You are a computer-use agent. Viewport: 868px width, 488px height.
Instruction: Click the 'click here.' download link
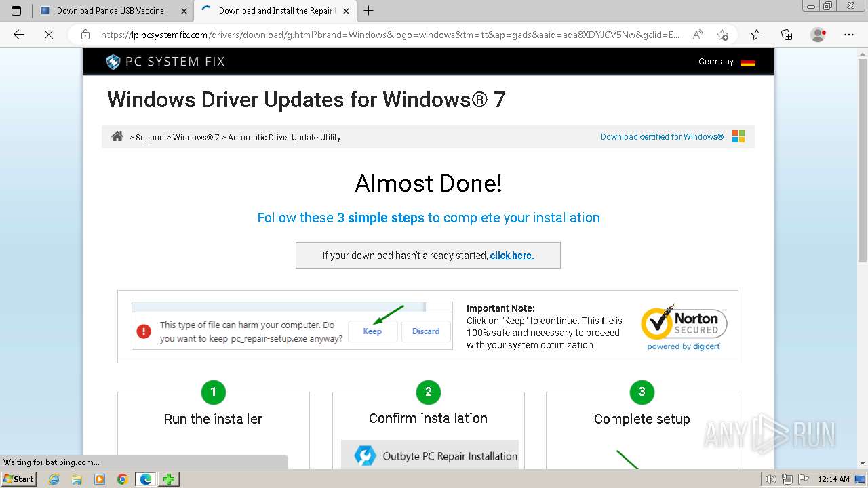coord(512,256)
